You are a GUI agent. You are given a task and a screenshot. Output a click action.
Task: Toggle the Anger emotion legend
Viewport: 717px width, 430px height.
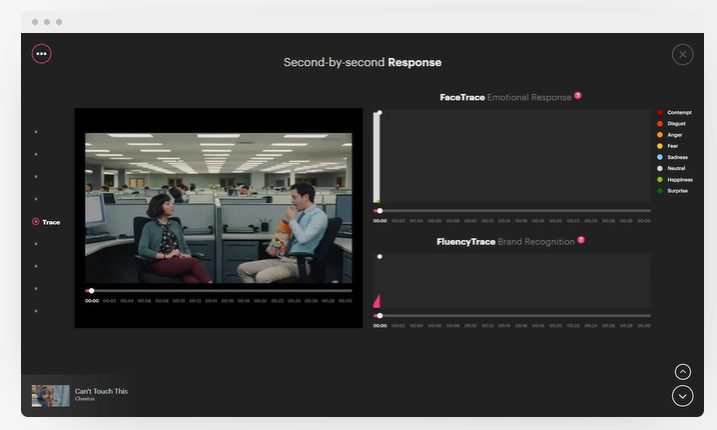pyautogui.click(x=670, y=135)
